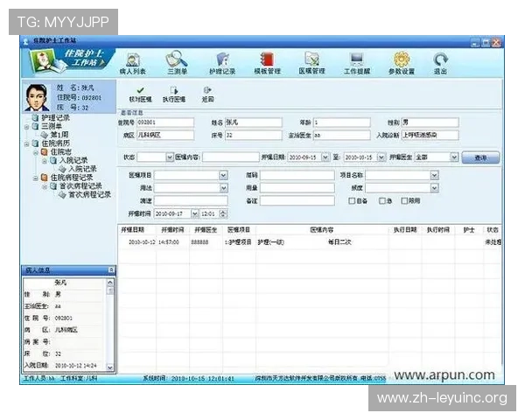Click the 开嘱时间 time spinner arrows
Image resolution: width=525 pixels, height=420 pixels.
coord(224,213)
